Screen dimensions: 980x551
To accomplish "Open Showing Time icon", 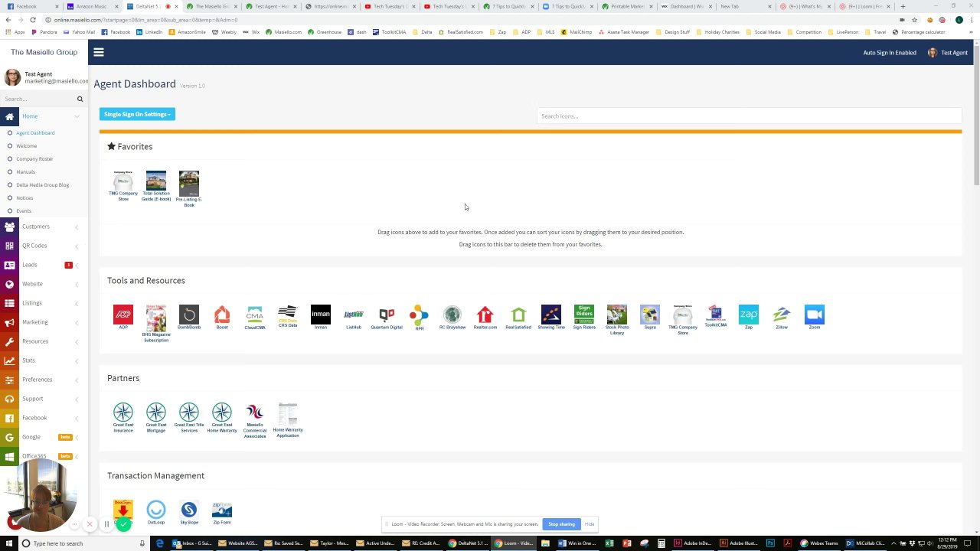I will point(551,316).
